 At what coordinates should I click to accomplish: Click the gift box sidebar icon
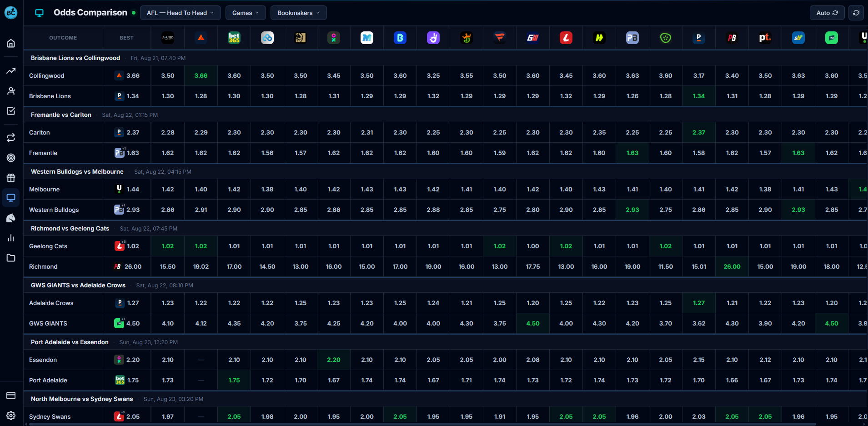pyautogui.click(x=11, y=178)
